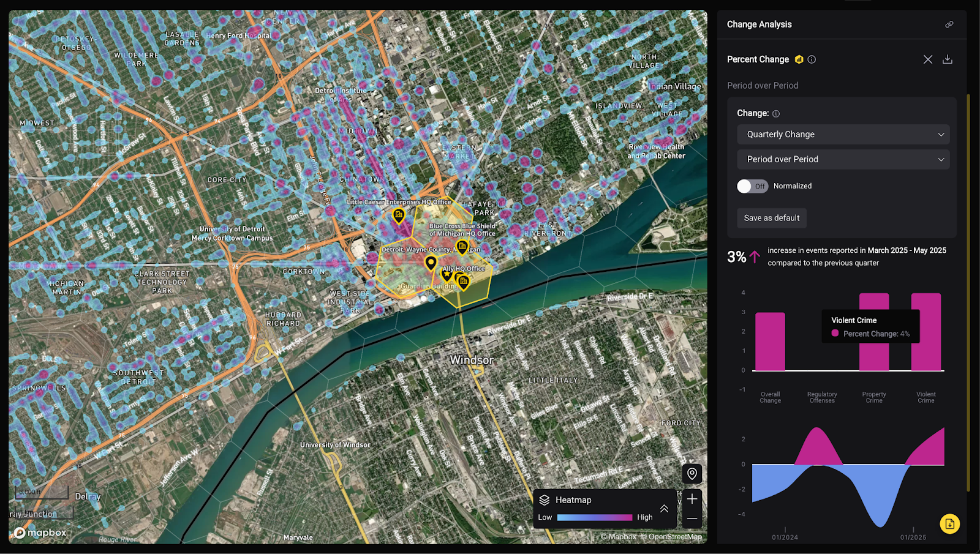Toggle the Normalized switch on
Viewport: 980px width, 554px height.
752,186
